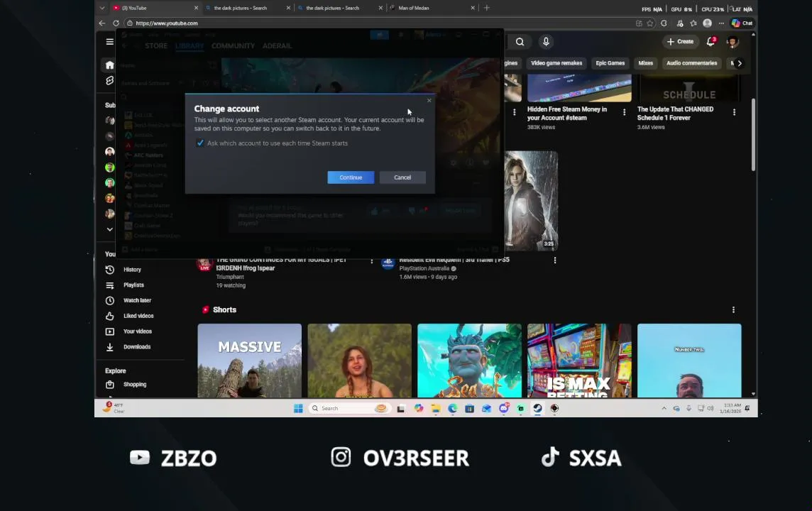Image resolution: width=812 pixels, height=511 pixels.
Task: Open the Hidden Free Steam Money video title
Action: [567, 114]
